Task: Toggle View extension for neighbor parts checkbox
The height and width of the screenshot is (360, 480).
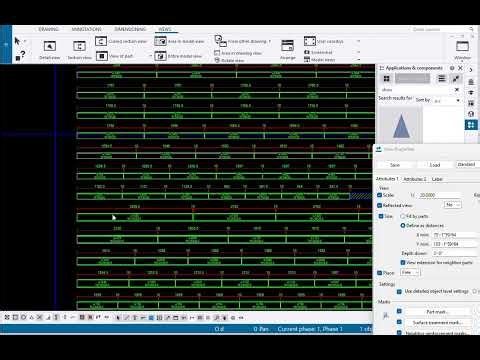Action: (x=403, y=263)
